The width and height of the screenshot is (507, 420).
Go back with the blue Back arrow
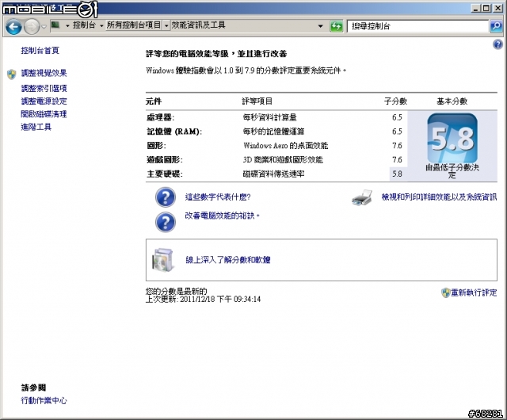click(13, 27)
